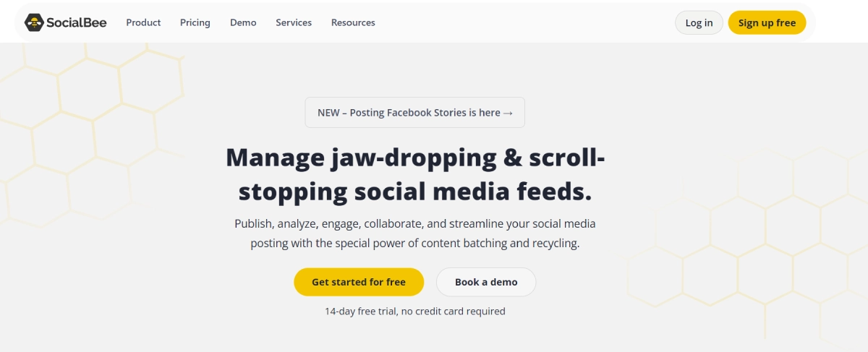Click the 'content batching and recycling' text line

pyautogui.click(x=415, y=243)
